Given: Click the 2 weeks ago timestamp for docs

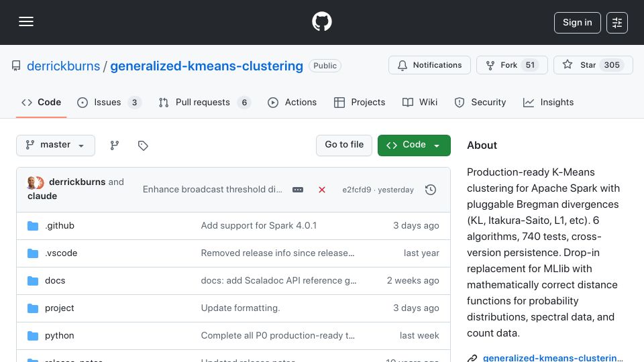Looking at the screenshot, I should pyautogui.click(x=413, y=280).
